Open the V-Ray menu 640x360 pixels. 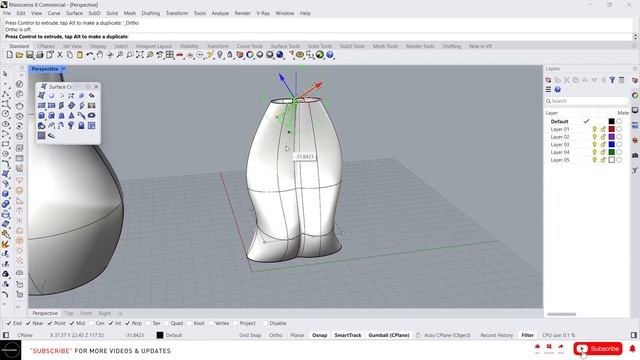click(263, 13)
